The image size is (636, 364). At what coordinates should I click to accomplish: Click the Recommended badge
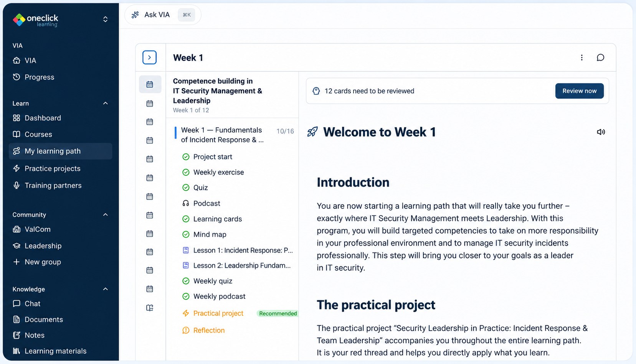pyautogui.click(x=278, y=313)
